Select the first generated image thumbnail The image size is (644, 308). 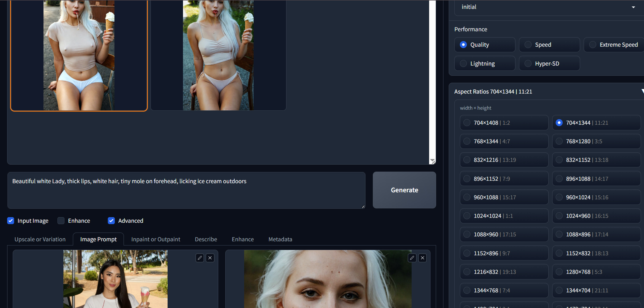coord(79,55)
